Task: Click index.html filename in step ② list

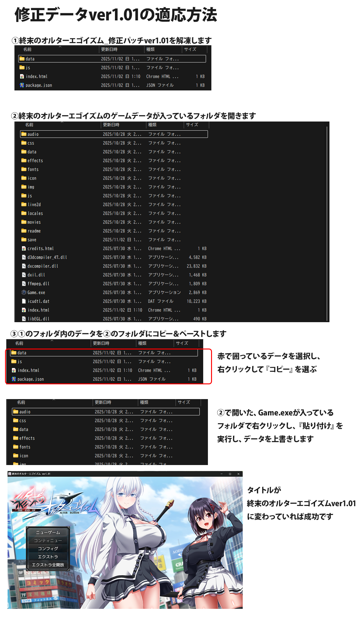Action: (x=38, y=310)
